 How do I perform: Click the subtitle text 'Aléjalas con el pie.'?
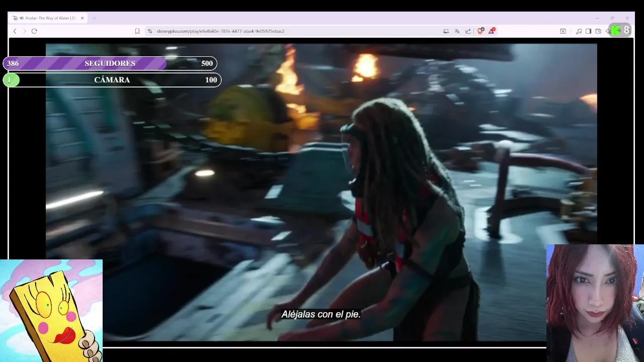click(x=321, y=314)
